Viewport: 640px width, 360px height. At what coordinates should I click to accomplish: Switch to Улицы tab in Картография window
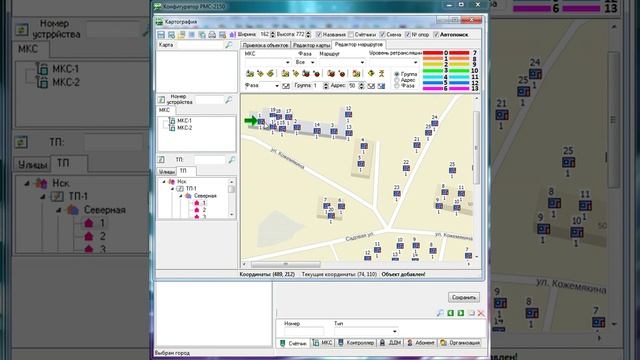(x=167, y=172)
